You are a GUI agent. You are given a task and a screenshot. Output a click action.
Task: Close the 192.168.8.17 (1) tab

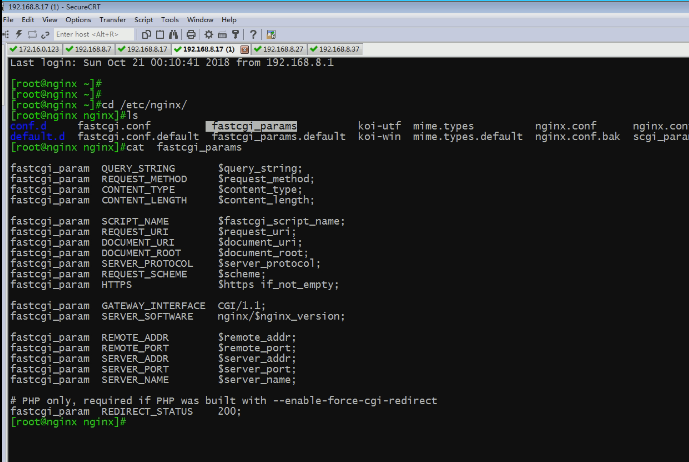tap(244, 49)
